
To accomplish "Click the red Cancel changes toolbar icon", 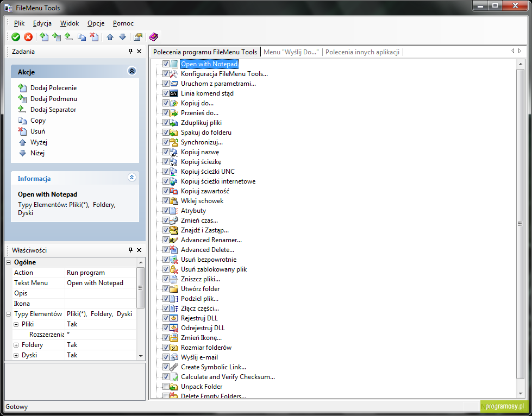I will tap(28, 37).
